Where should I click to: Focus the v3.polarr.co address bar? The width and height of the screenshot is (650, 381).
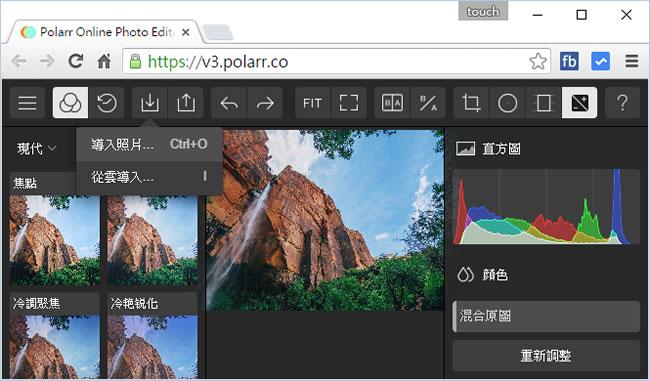[x=336, y=62]
